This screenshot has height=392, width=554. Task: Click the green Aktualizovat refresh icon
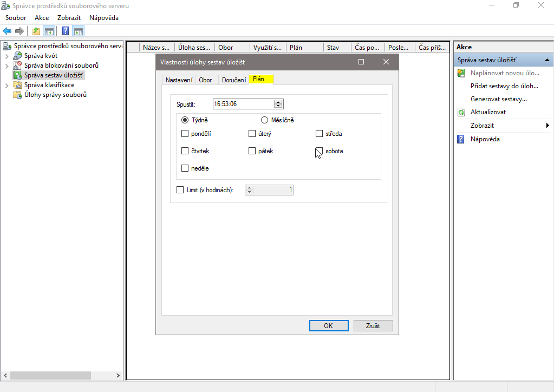coord(461,112)
